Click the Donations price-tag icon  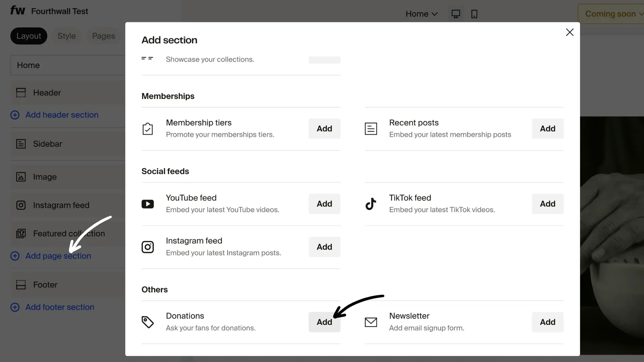click(x=148, y=322)
